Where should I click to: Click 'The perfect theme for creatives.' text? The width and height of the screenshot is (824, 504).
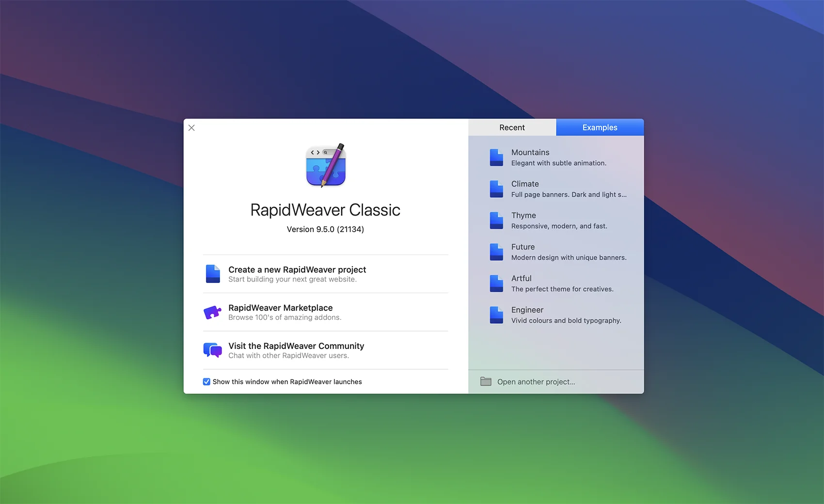pyautogui.click(x=562, y=289)
